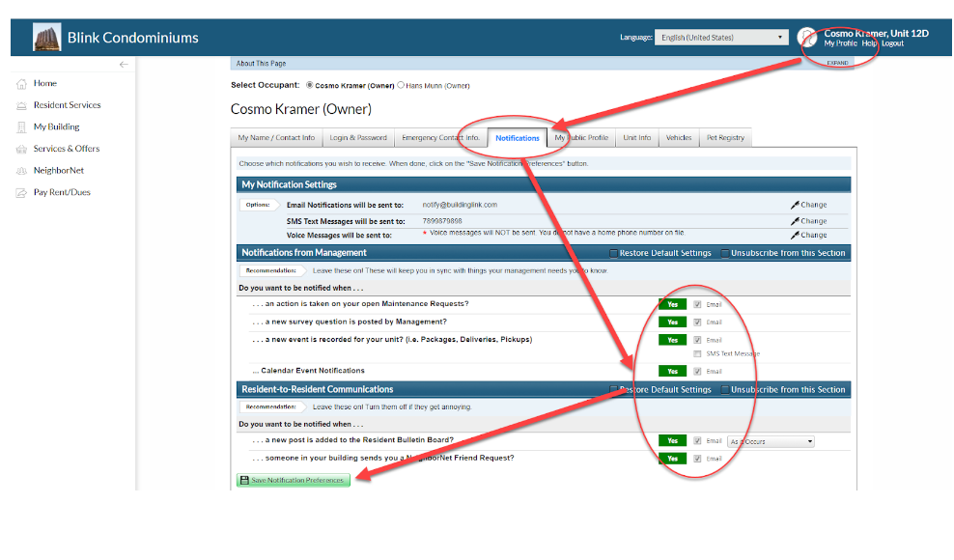Open NeighborNet in sidebar
The image size is (954, 560).
tap(58, 171)
